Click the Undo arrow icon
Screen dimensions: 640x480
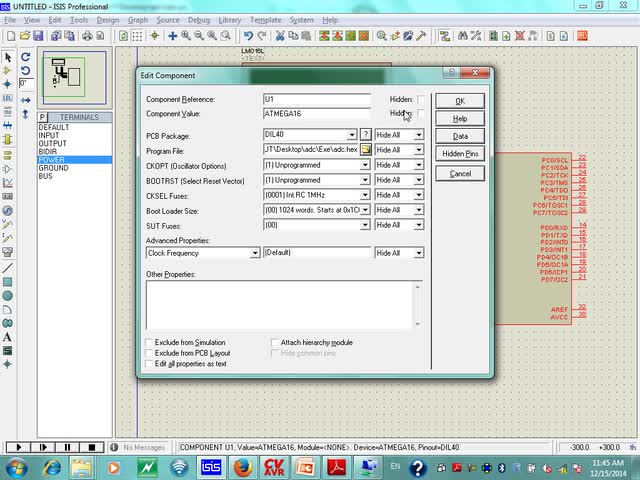coord(248,36)
